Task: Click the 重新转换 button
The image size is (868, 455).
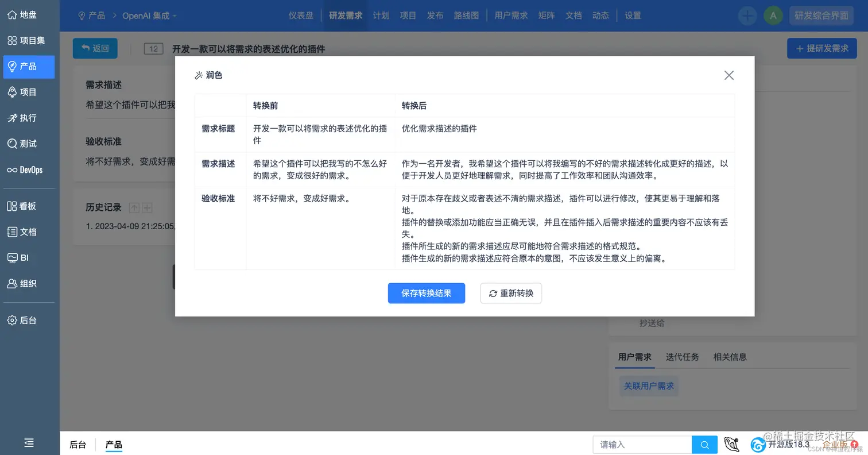Action: point(510,293)
